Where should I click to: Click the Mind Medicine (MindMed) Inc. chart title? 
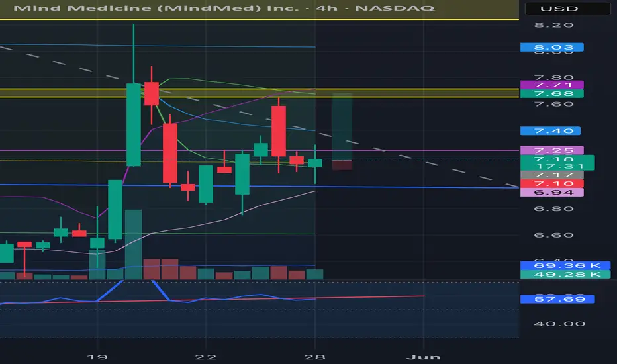point(224,8)
